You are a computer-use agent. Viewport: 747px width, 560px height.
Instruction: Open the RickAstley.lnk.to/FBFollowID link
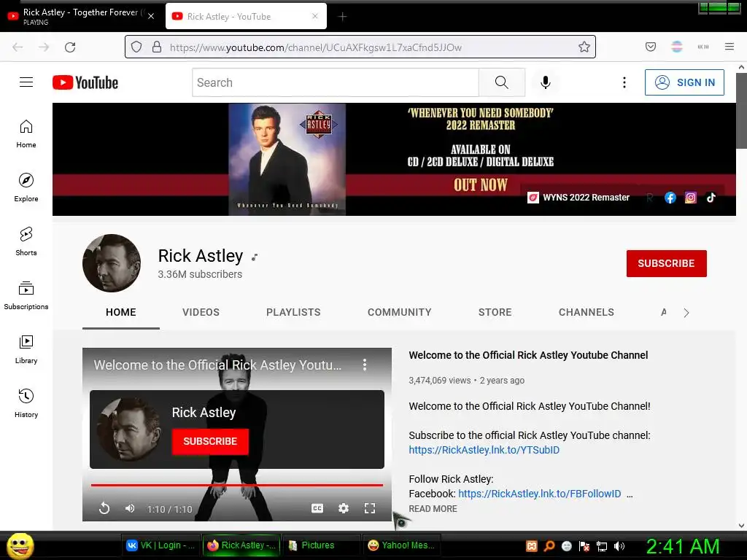tap(539, 494)
